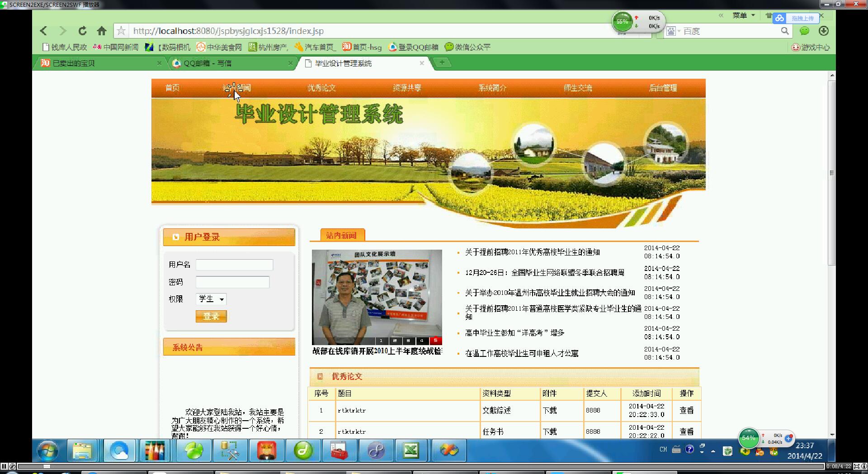Open 师生交流 navigation item
This screenshot has width=868, height=474.
(x=578, y=88)
